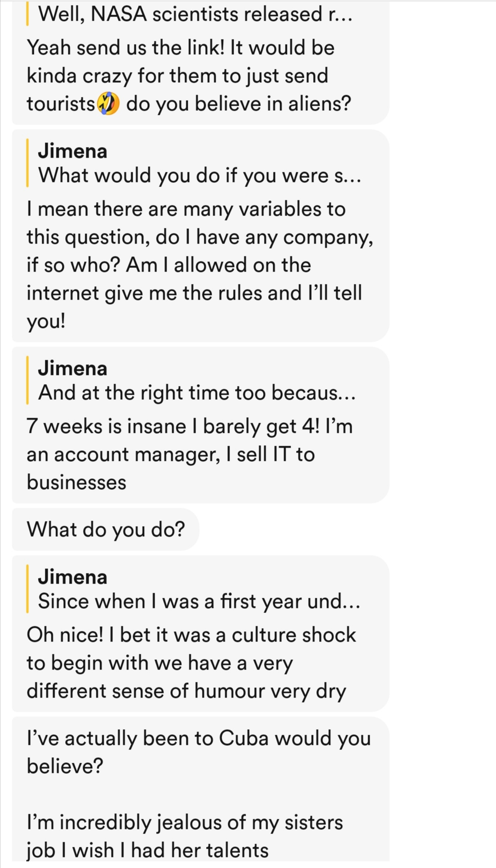Tap Jimena's name above 'Since when I was' quote
The width and height of the screenshot is (496, 868).
[73, 577]
